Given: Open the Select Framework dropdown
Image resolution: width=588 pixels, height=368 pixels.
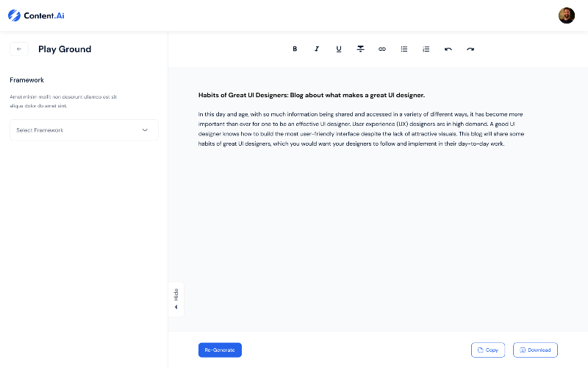Looking at the screenshot, I should 84,130.
